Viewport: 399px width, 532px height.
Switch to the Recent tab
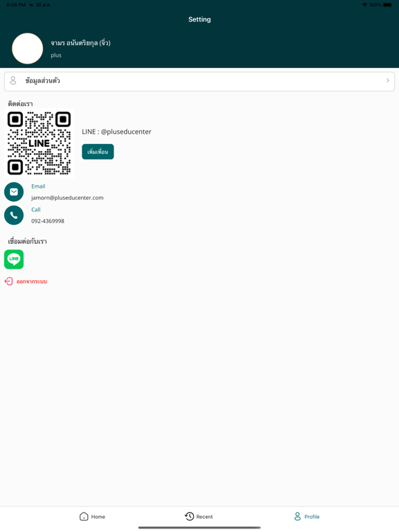[199, 517]
